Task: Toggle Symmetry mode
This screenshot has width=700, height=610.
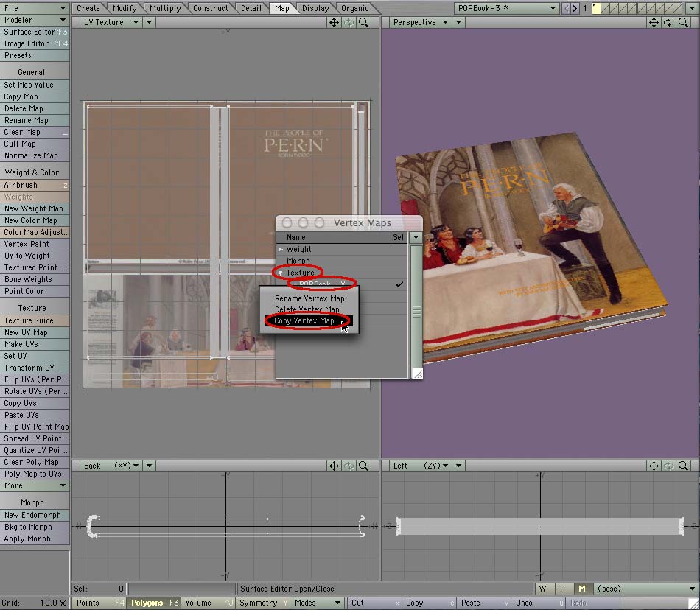Action: (263, 603)
